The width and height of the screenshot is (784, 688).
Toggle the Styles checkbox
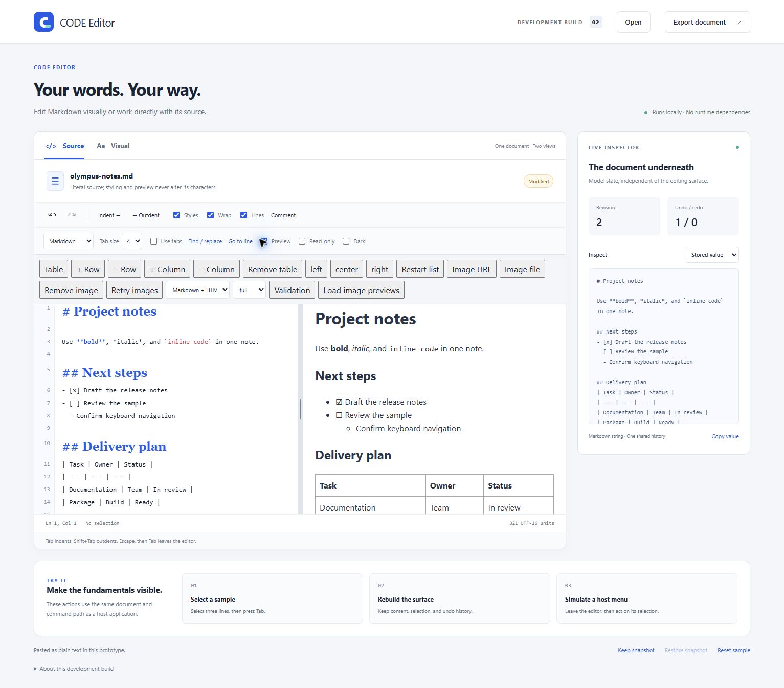point(176,215)
